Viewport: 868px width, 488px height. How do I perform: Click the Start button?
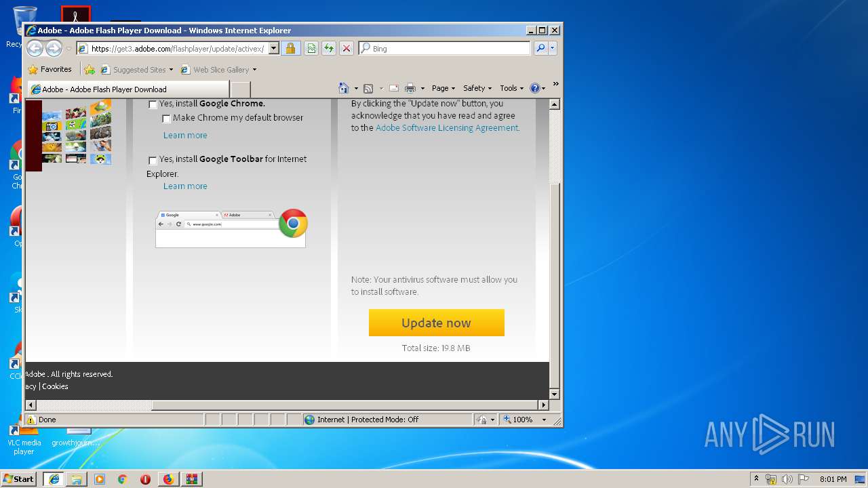20,479
